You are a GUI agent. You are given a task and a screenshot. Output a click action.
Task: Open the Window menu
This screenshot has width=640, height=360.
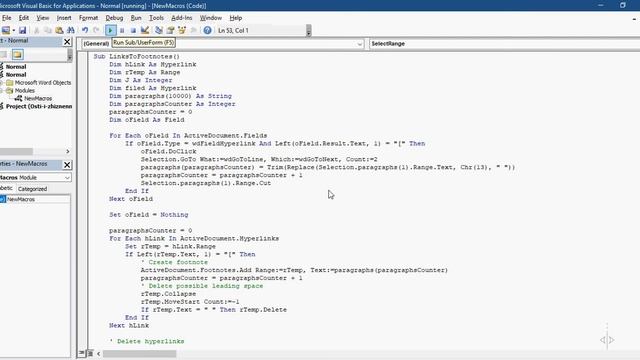tap(211, 18)
